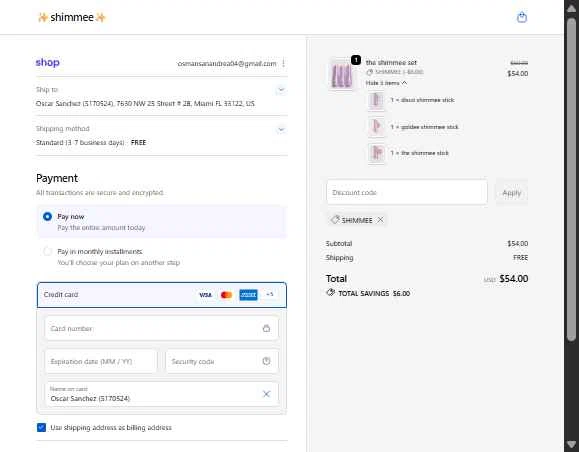Remove the SHIMMEE discount code

[x=380, y=220]
